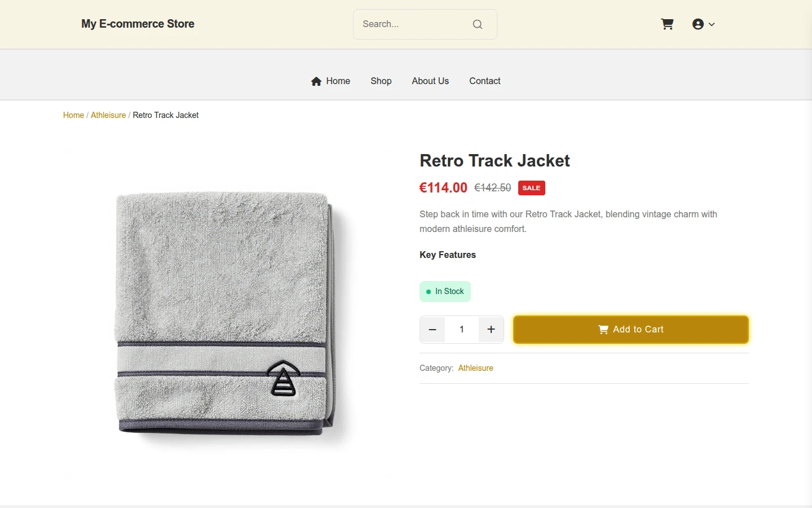Click the Home house icon in navigation
Screen dimensions: 812x508
316,81
